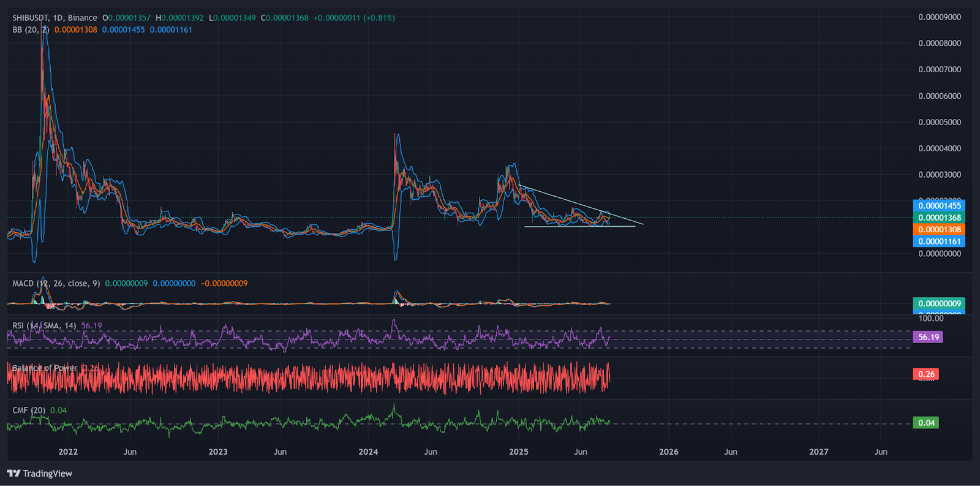The image size is (980, 486).
Task: Click the red 0.26 Balance of Power tag
Action: coord(926,374)
